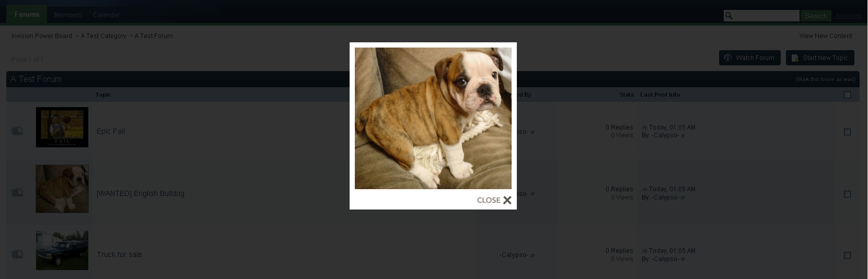868x279 pixels.
Task: Click the profile icon next to Truck for sale author
Action: pyautogui.click(x=533, y=255)
